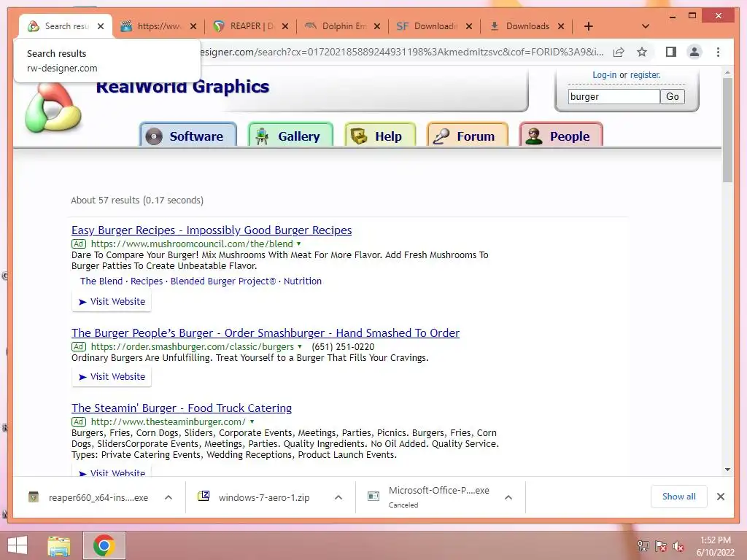This screenshot has width=747, height=560.
Task: Click the muted volume tray icon
Action: [x=678, y=546]
